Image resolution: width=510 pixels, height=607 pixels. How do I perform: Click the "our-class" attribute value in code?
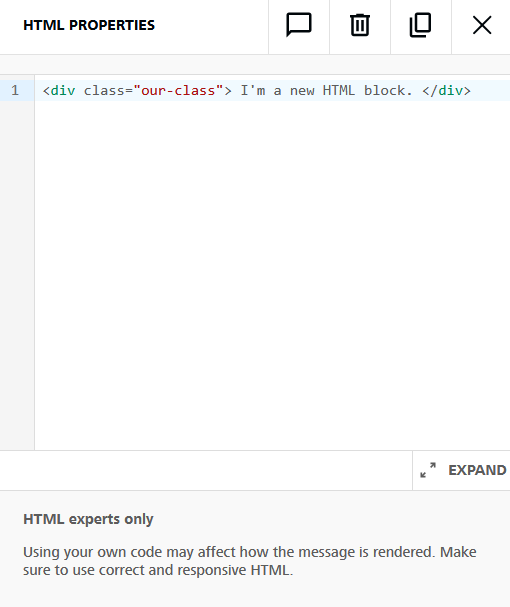[x=178, y=91]
